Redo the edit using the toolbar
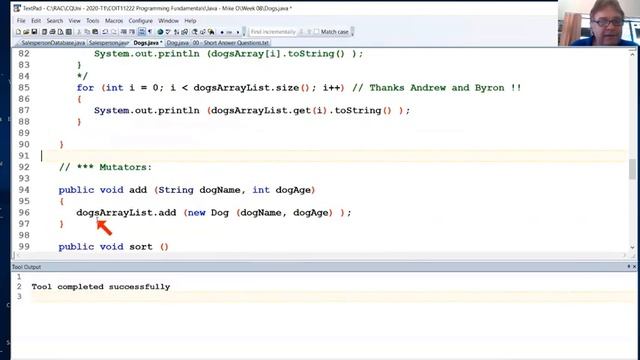640x360 pixels. 114,32
